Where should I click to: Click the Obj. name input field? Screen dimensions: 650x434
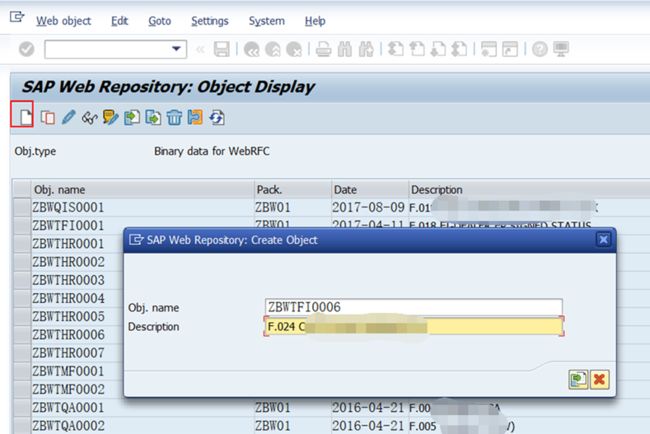(x=413, y=307)
